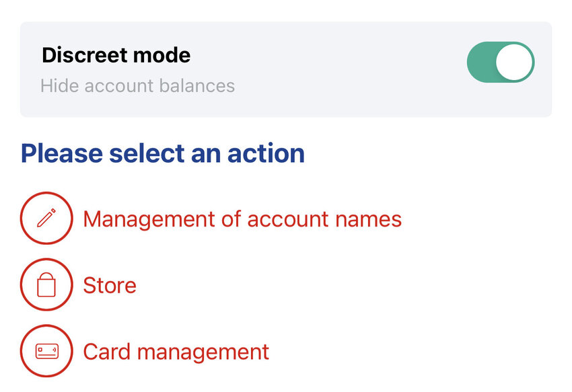Tap the contactless symbol on the card icon

click(x=55, y=350)
